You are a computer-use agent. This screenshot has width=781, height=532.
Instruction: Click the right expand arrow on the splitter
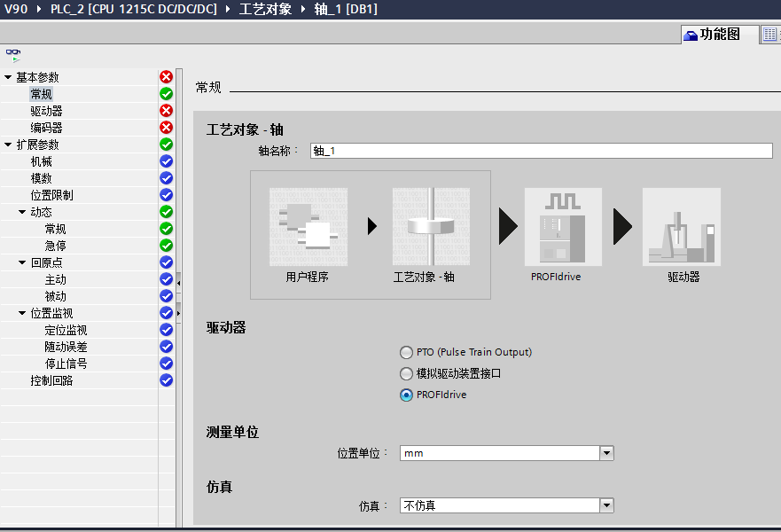[178, 313]
